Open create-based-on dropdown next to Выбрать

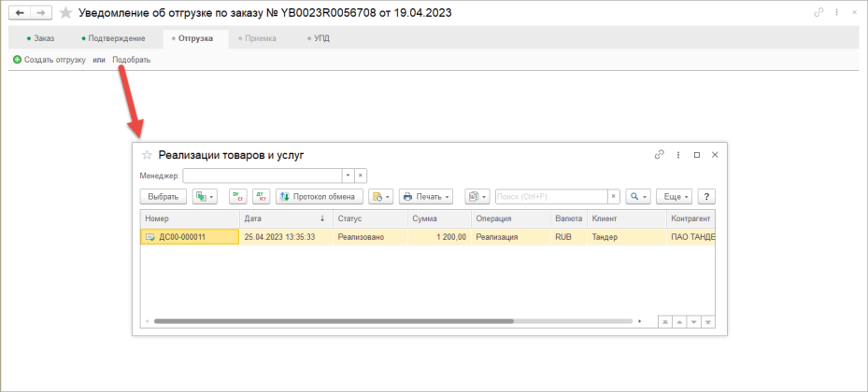205,196
